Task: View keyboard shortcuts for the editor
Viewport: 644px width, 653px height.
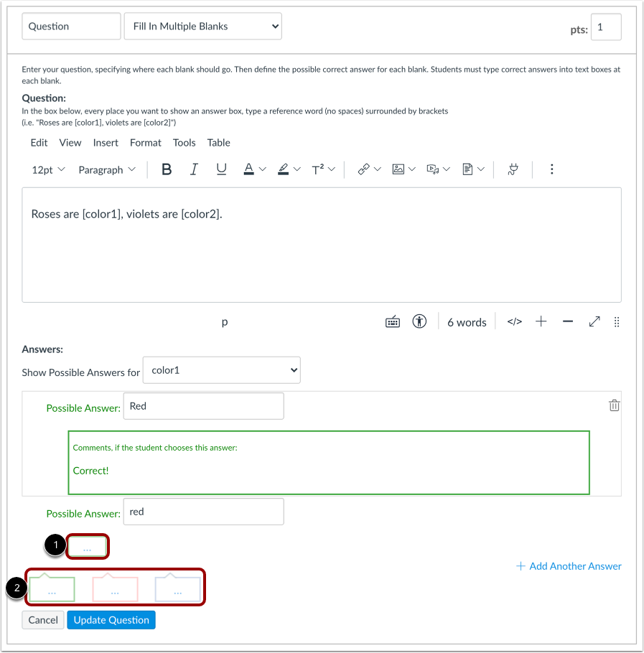Action: pyautogui.click(x=392, y=321)
